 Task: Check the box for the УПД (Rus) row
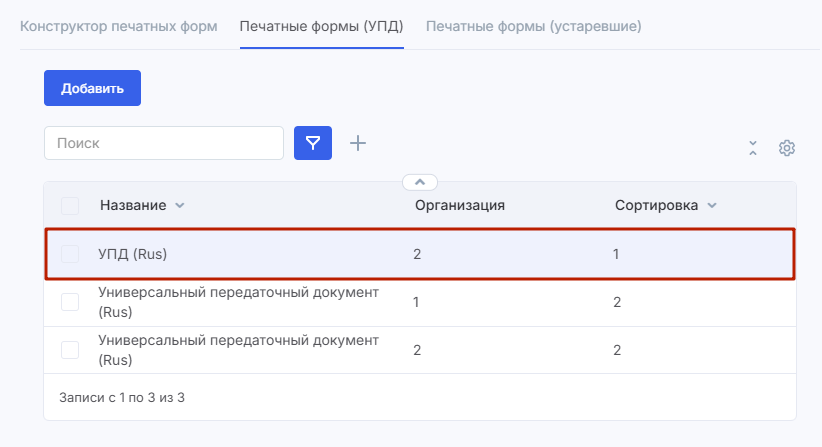[x=70, y=254]
